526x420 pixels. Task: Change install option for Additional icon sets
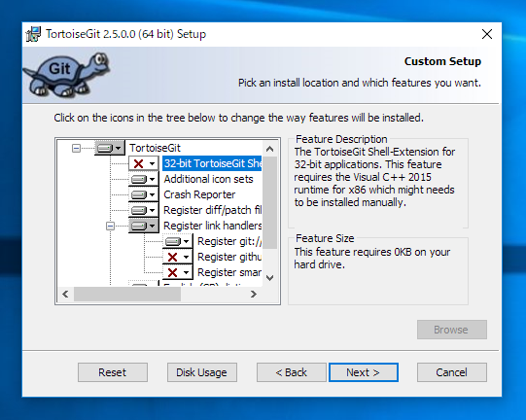coord(143,179)
